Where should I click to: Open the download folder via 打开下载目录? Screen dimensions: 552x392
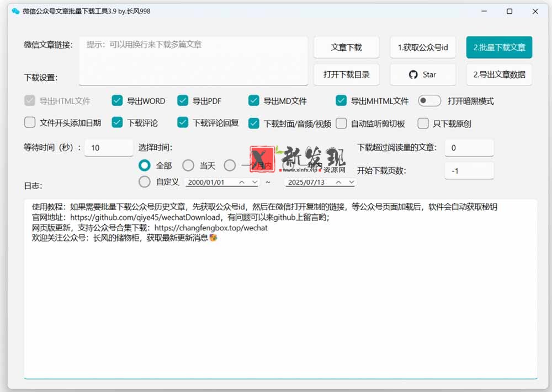[x=346, y=74]
